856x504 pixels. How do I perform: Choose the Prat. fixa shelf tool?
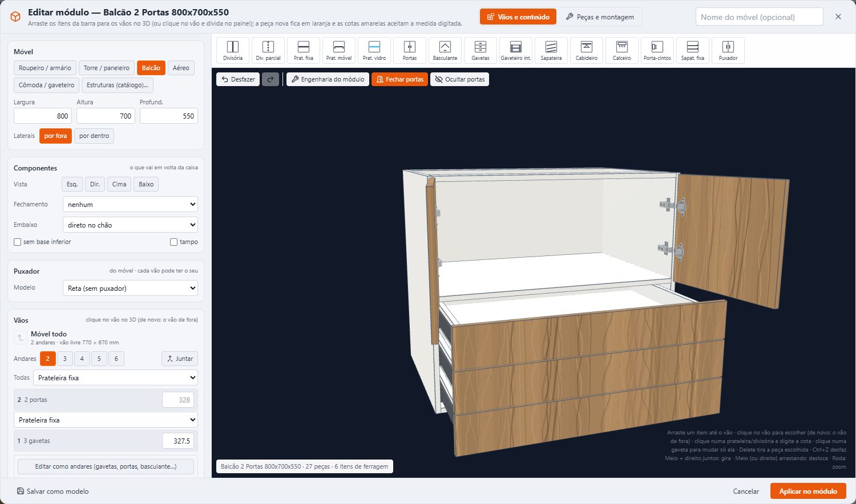coord(304,51)
